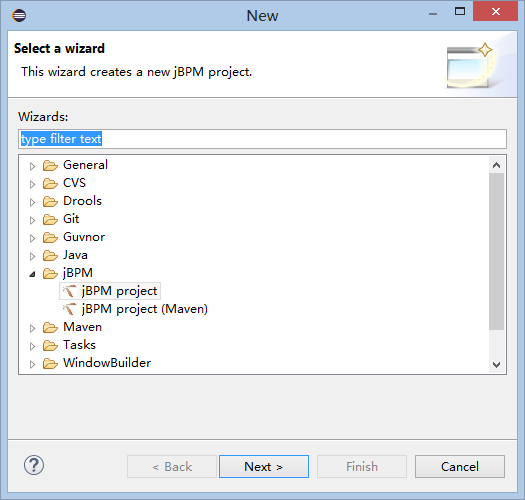
Task: Select the Maven label
Action: click(82, 327)
